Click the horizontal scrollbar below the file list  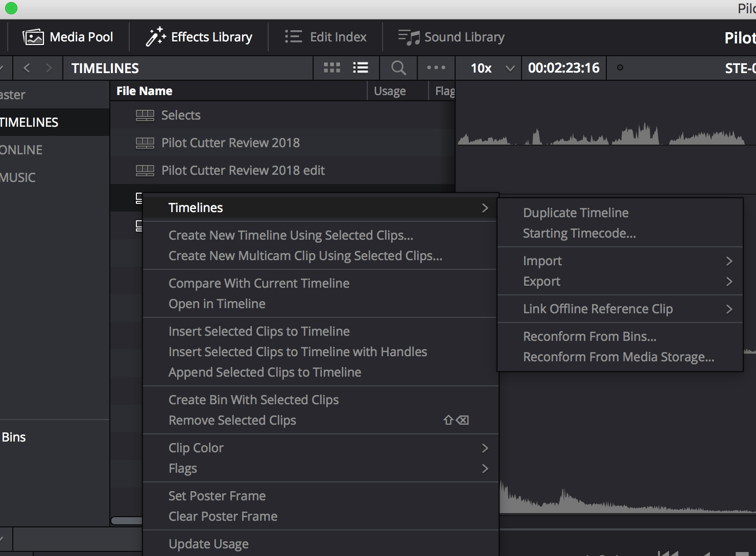127,521
